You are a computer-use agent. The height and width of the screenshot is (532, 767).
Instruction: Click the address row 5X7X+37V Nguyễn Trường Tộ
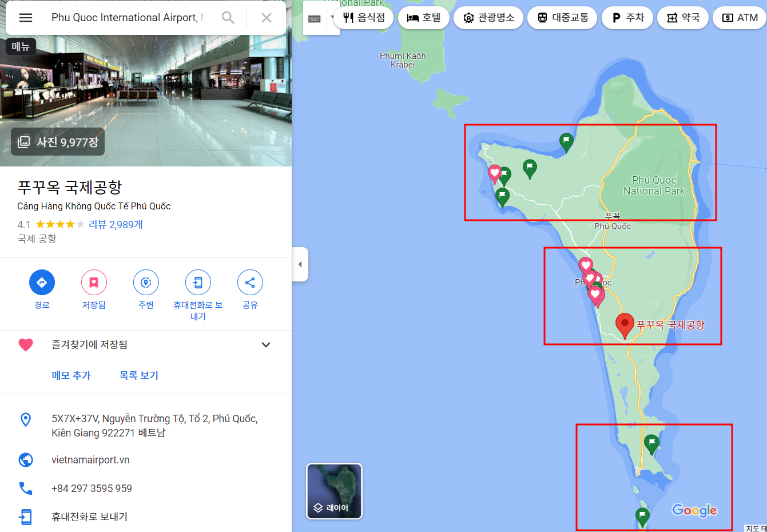146,426
